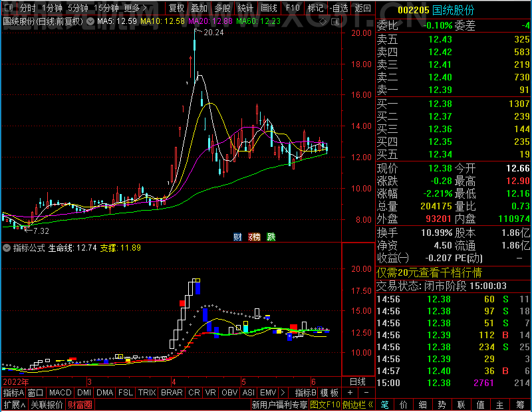Click the panel layout icon at top-left
This screenshot has width=532, height=412.
click(9, 7)
